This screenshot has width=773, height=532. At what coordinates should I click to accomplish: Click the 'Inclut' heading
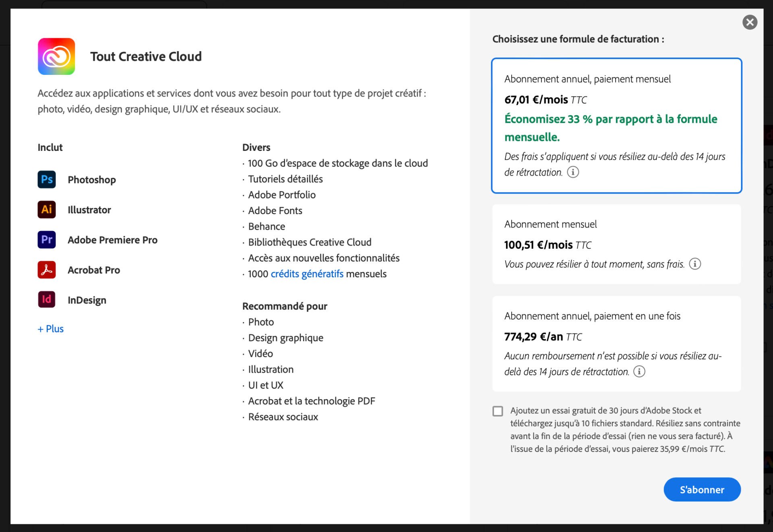(x=50, y=147)
